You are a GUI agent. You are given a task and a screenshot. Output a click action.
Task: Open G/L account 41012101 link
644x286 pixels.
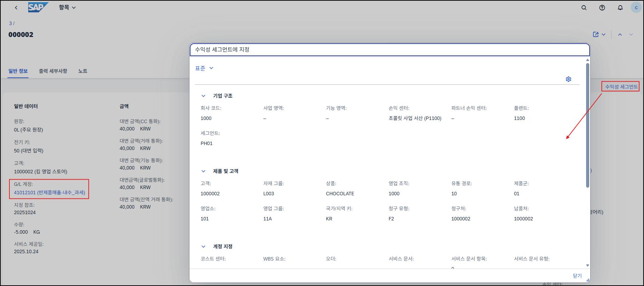[50, 193]
